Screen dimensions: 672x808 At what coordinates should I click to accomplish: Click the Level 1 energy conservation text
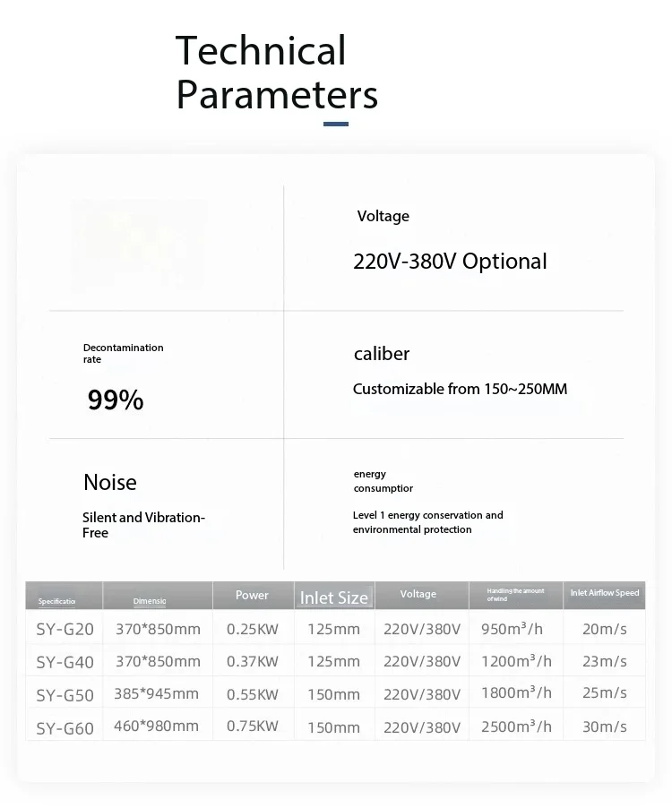tap(427, 522)
